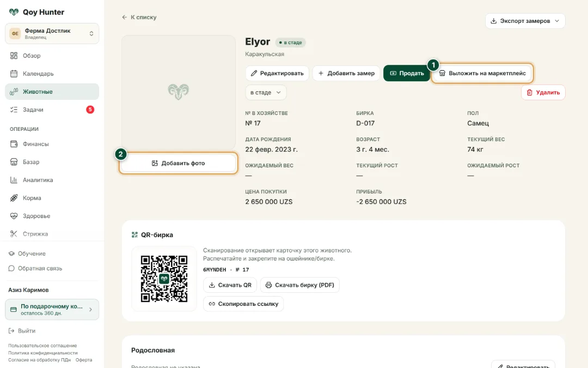Click the Здоровье heart pulse icon
The height and width of the screenshot is (368, 588).
[x=14, y=216]
